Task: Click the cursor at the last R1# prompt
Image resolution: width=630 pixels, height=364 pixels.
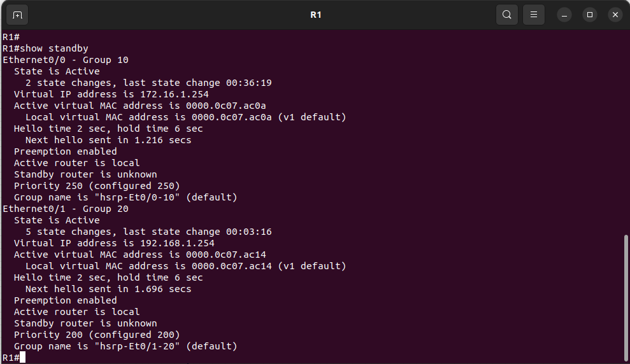Action: click(23, 358)
